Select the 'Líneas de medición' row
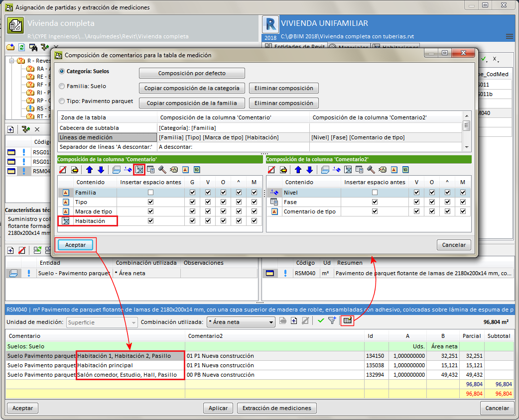 click(x=260, y=137)
